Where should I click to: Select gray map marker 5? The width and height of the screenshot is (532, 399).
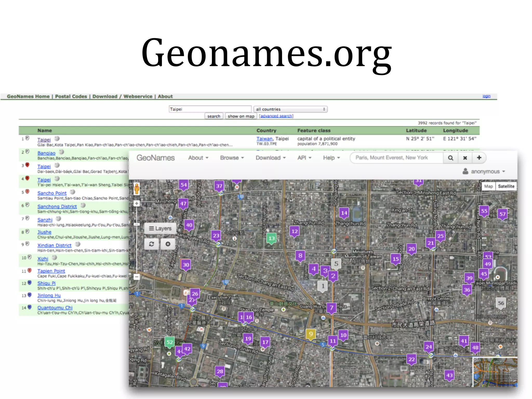336,264
